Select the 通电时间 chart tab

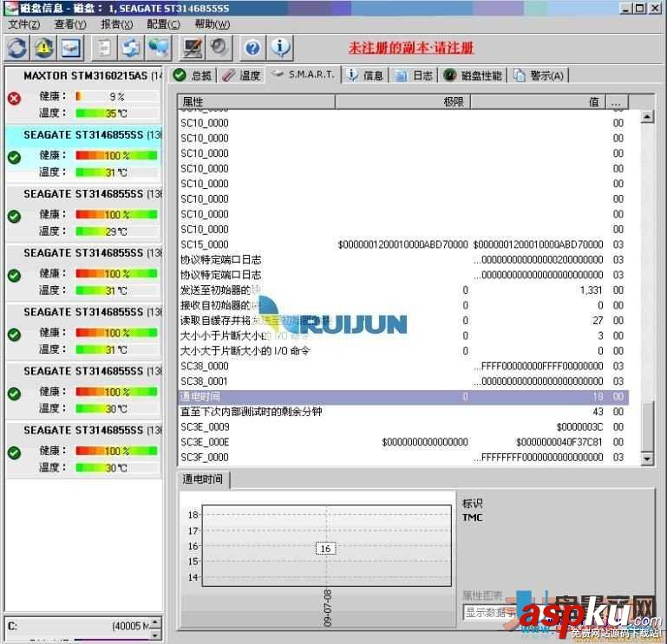point(202,479)
